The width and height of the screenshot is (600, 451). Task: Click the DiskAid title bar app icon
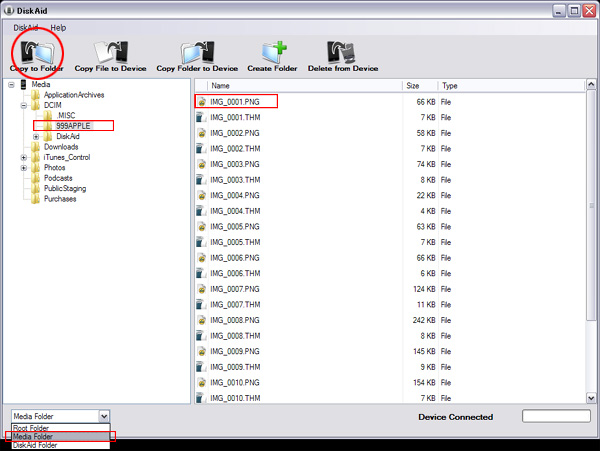[x=9, y=10]
